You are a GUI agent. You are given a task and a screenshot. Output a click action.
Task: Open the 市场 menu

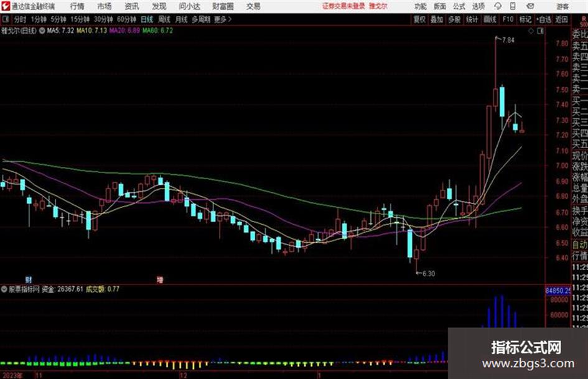(105, 6)
